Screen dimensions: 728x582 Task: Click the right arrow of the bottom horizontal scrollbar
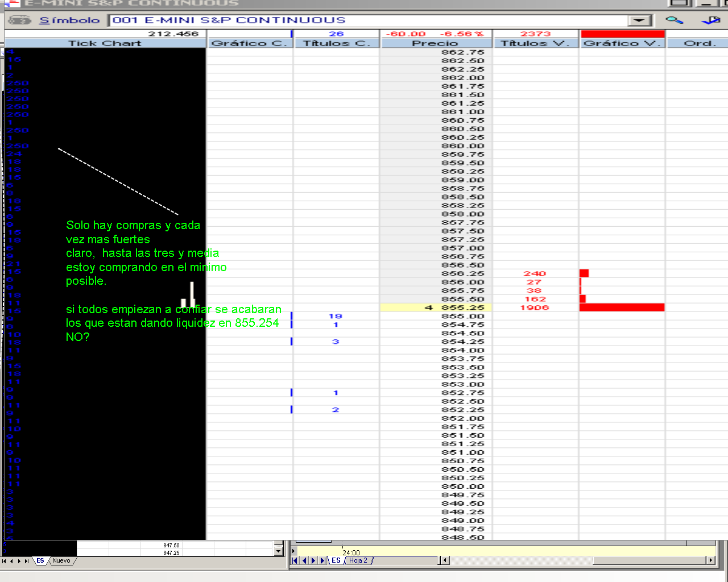pyautogui.click(x=710, y=560)
